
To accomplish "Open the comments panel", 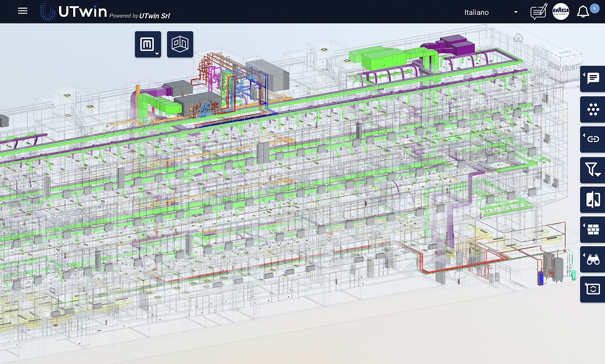I will (592, 79).
